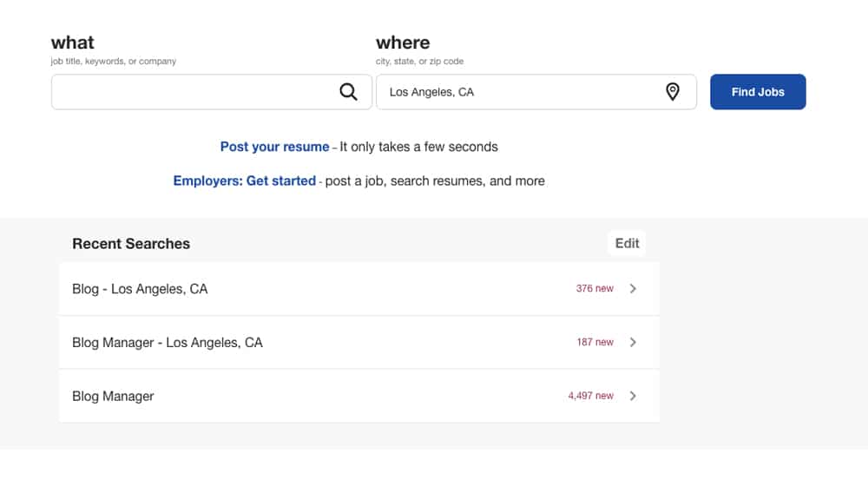
Task: View the 4,497 new results badge
Action: [x=590, y=396]
